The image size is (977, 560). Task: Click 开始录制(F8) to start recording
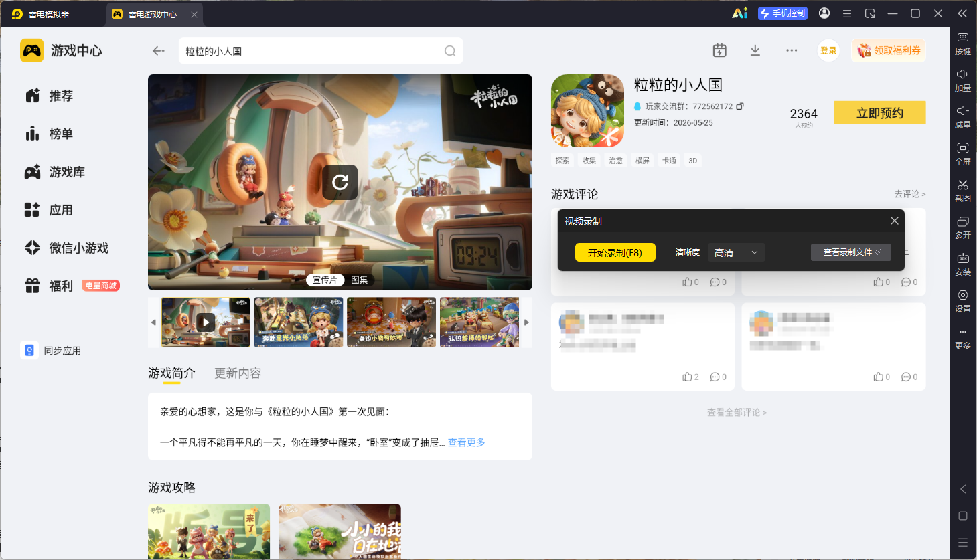coord(615,252)
